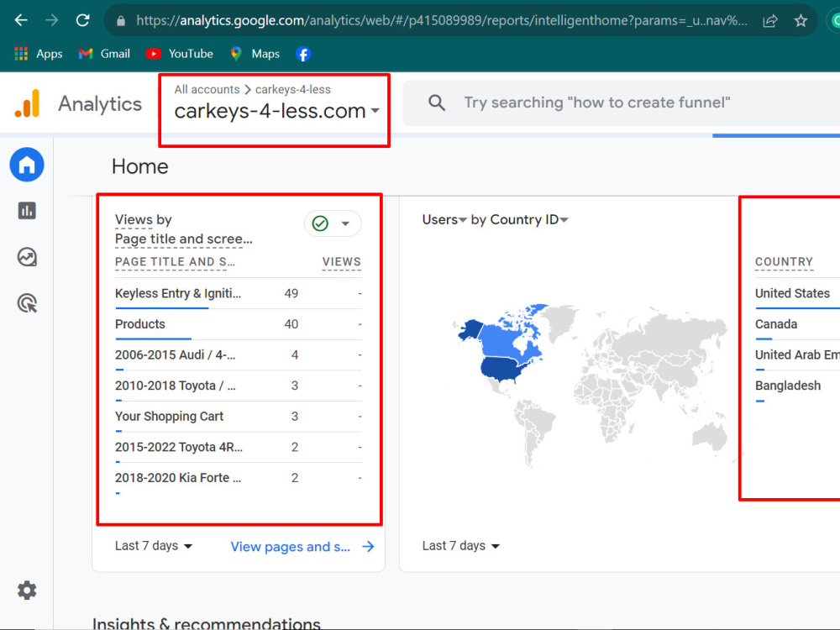Select the Canada country row

[x=798, y=324]
